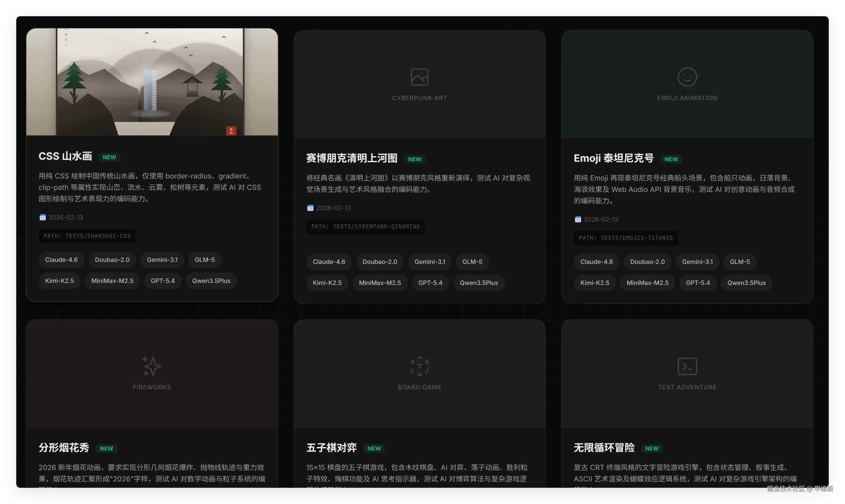Click calendar icon on CSS 山水画 card
The width and height of the screenshot is (845, 504).
point(42,217)
